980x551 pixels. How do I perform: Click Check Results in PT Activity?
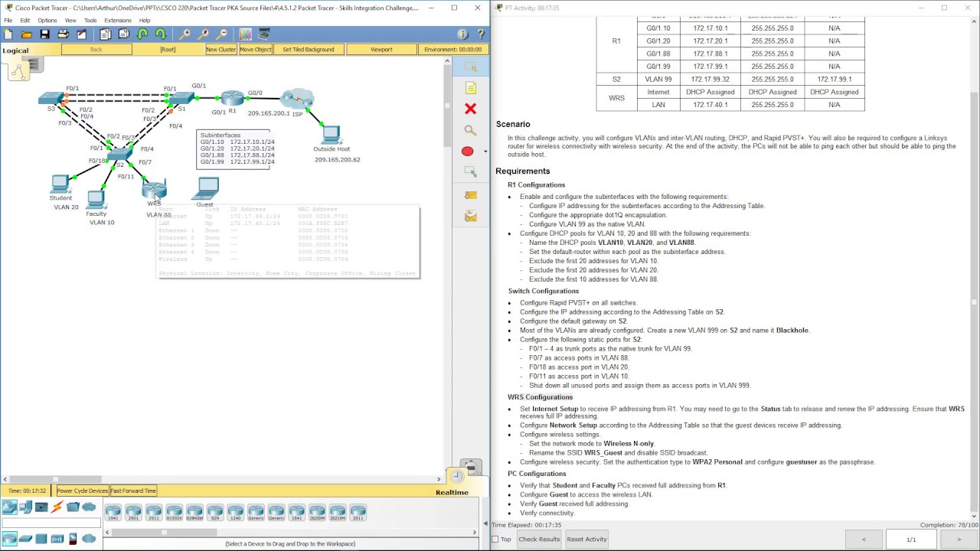point(539,540)
